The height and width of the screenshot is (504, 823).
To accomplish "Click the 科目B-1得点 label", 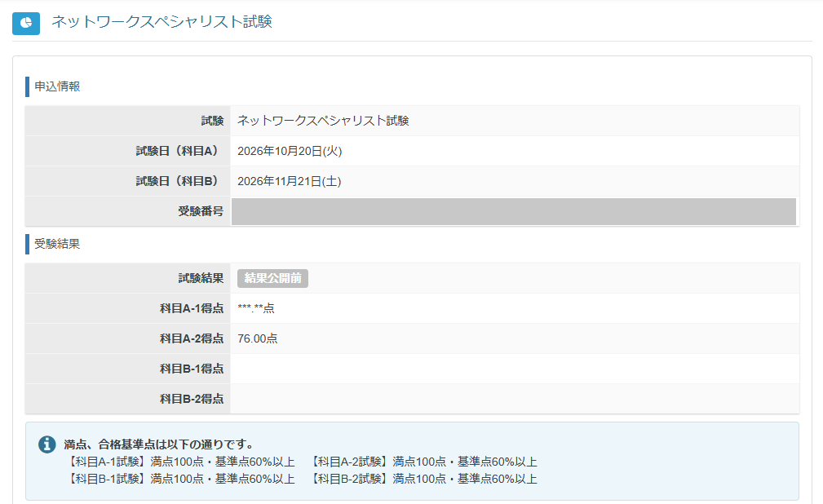I will [x=192, y=369].
